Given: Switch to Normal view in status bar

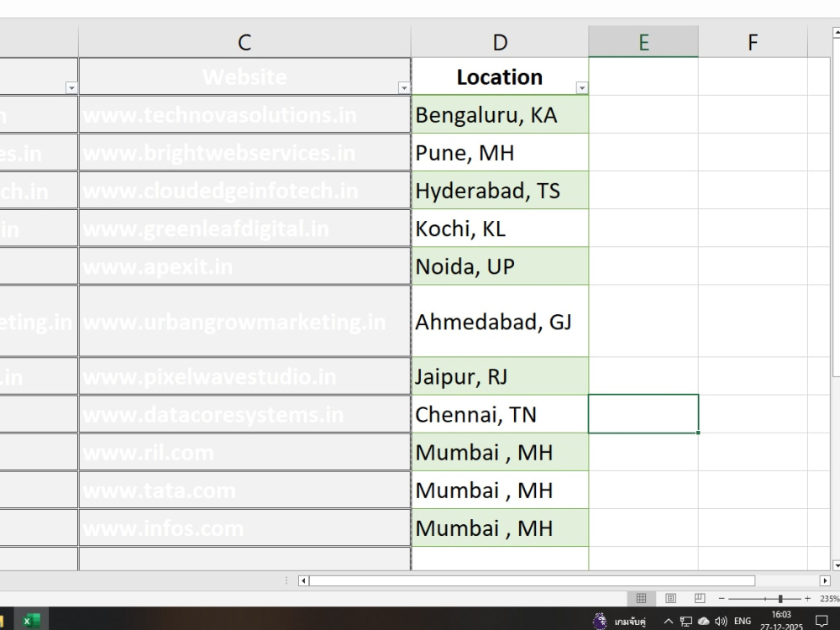Looking at the screenshot, I should click(x=641, y=598).
